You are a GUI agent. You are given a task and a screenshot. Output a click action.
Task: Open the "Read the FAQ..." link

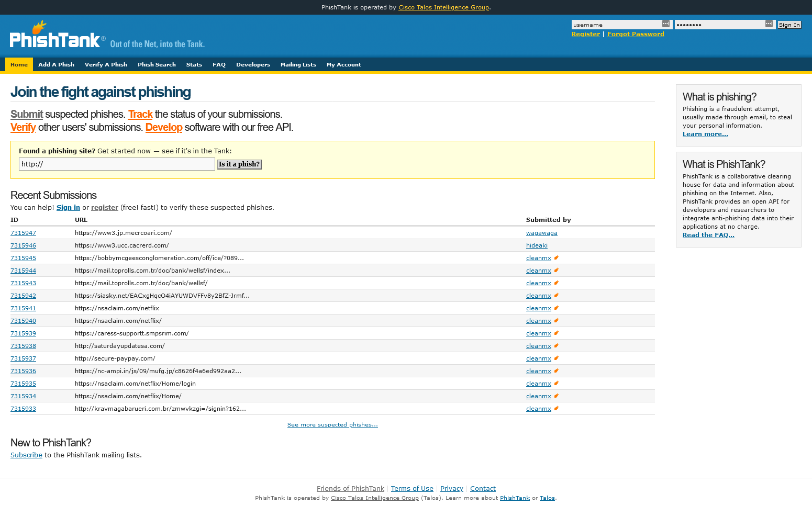coord(708,235)
